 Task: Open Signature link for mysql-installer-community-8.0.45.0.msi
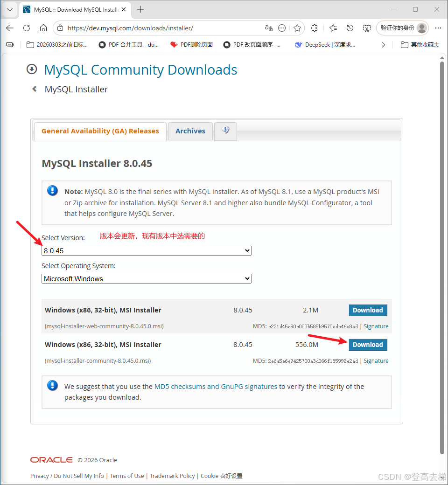(x=376, y=360)
